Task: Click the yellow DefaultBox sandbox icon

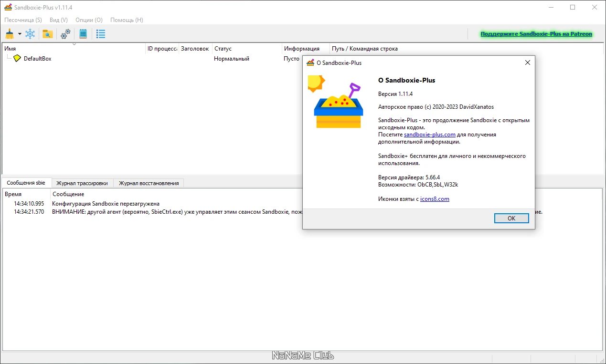Action: [17, 58]
